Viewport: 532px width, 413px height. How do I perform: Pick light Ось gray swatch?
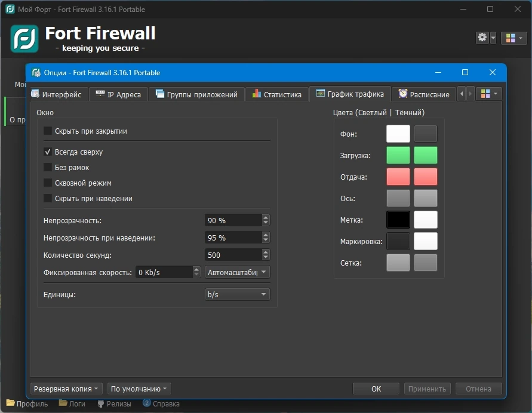398,198
